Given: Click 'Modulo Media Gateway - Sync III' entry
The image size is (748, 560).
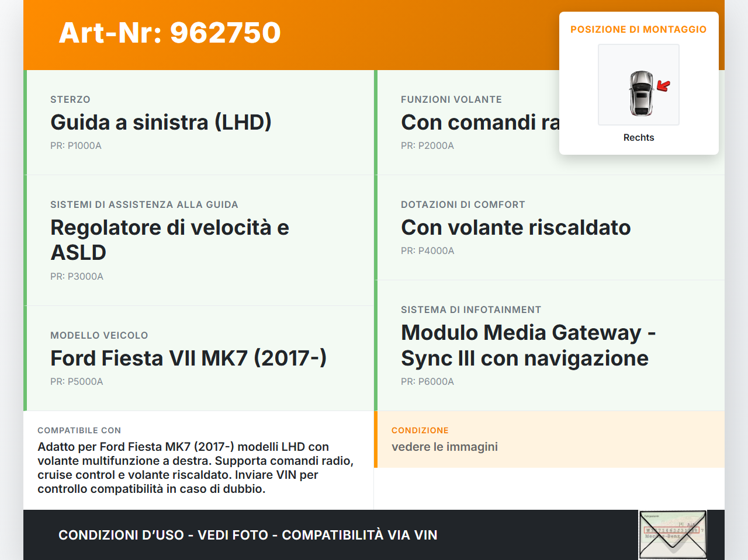Looking at the screenshot, I should point(528,345).
